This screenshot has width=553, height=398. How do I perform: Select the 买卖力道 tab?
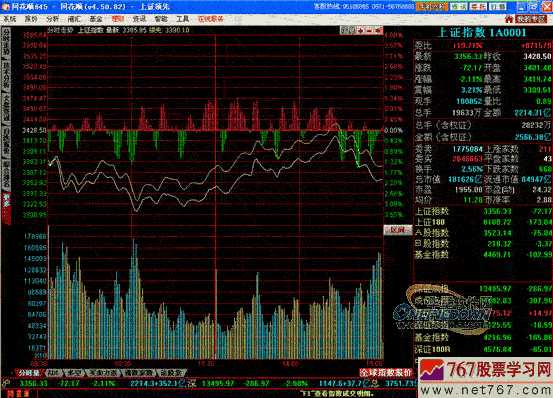[103, 373]
